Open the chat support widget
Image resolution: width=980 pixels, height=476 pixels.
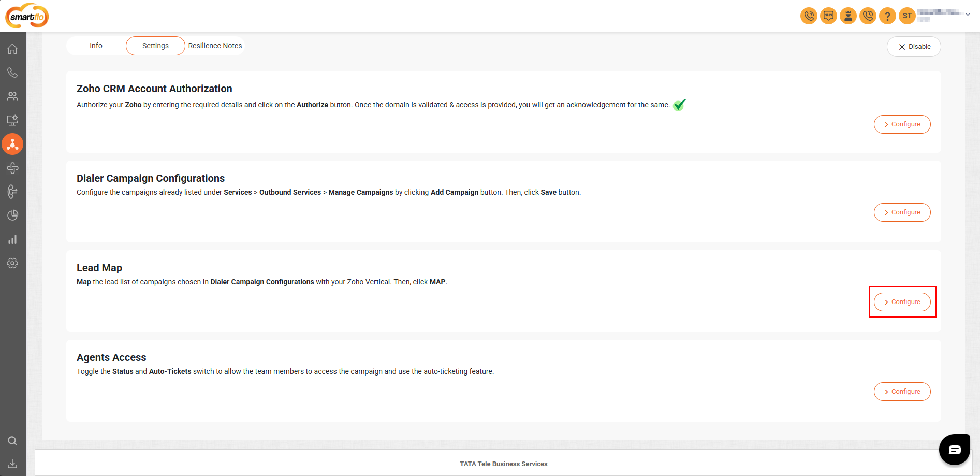[x=955, y=450]
